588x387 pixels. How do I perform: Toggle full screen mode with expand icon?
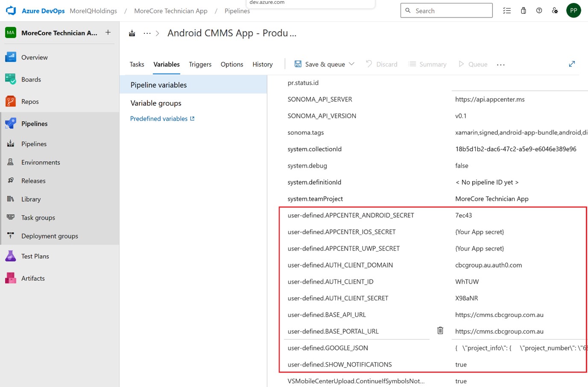[x=572, y=64]
